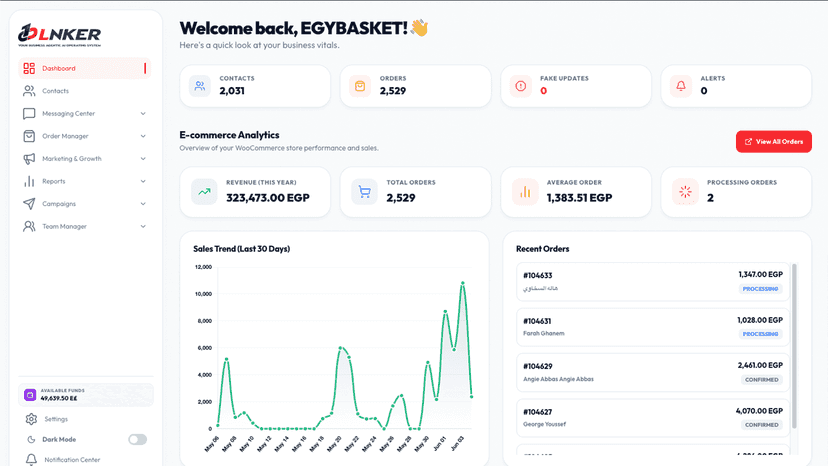Click the Processing Orders spinner icon

click(685, 192)
